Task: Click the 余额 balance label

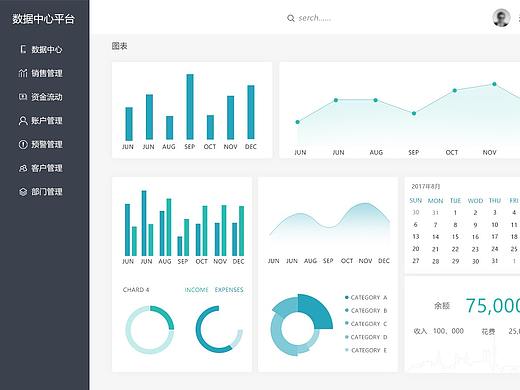Action: 442,306
